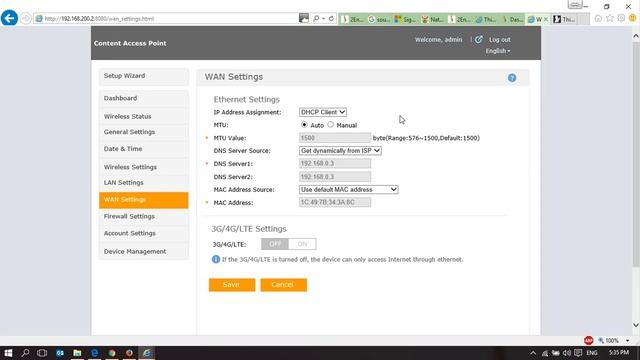This screenshot has height=360, width=640.
Task: Open Wireless Status page
Action: click(x=144, y=116)
